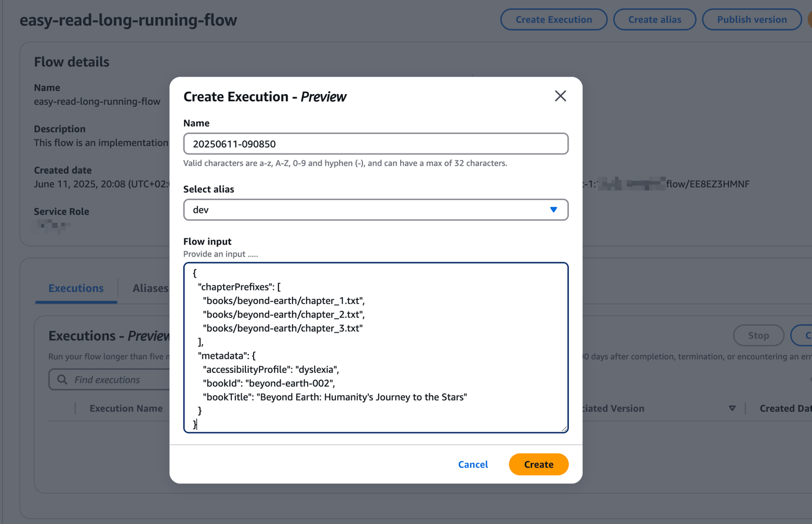Switch to the Aliases tab
The width and height of the screenshot is (812, 524).
pos(150,288)
